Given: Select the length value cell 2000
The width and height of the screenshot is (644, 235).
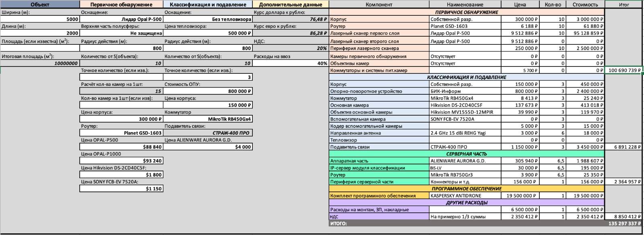Looking at the screenshot, I should tap(40, 33).
